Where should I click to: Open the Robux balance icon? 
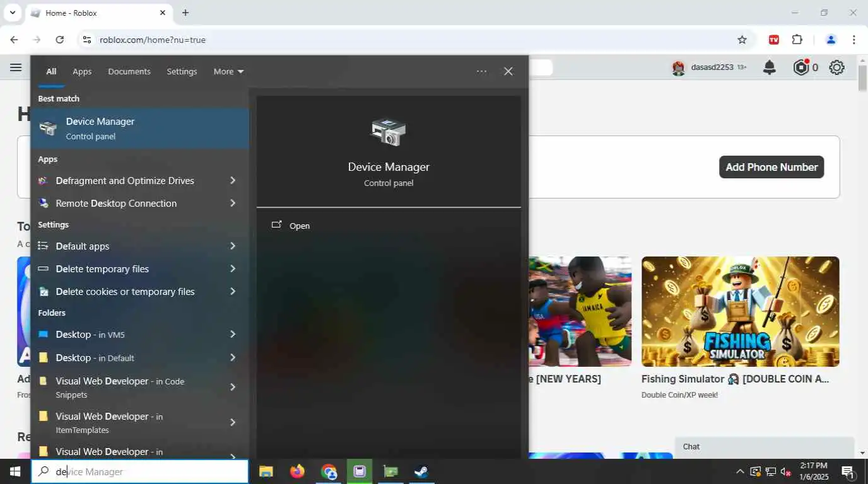click(x=801, y=67)
